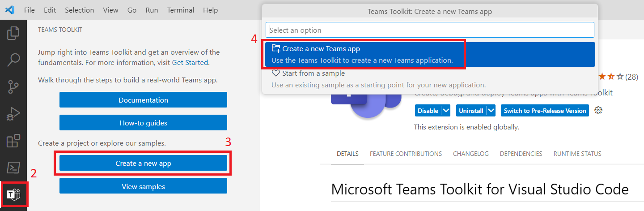Expand the Disable button dropdown arrow
The height and width of the screenshot is (211, 644).
(x=445, y=111)
